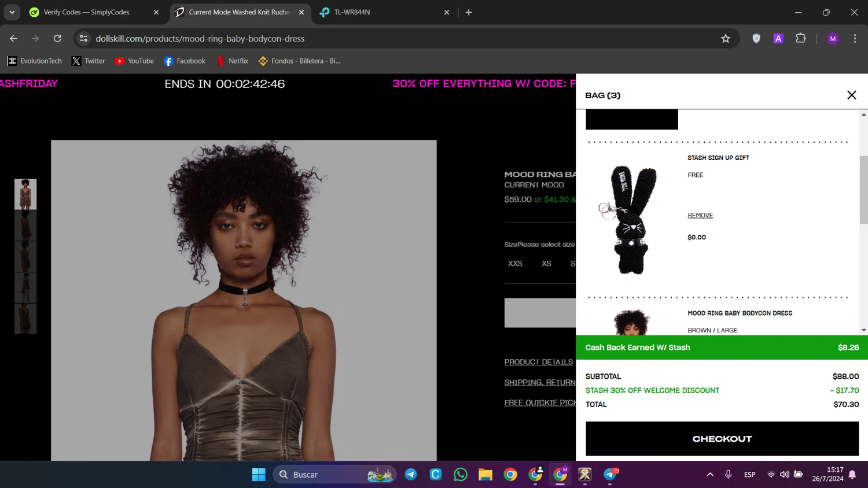Open YouTube bookmark

(134, 61)
